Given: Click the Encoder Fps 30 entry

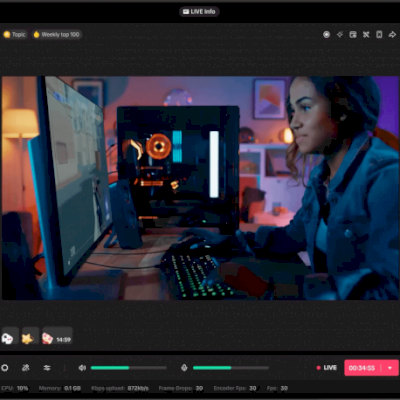Looking at the screenshot, I should [235, 388].
